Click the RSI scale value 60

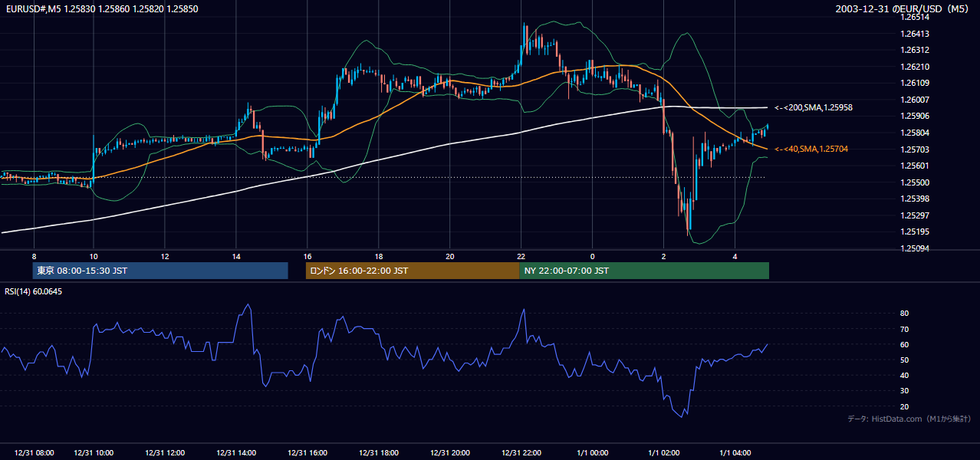pos(905,344)
